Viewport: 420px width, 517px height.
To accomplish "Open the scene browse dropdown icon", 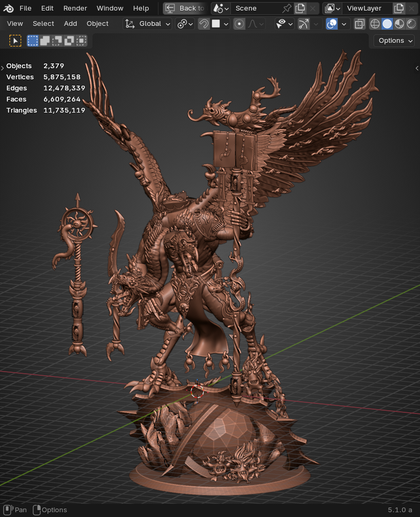I will 221,8.
